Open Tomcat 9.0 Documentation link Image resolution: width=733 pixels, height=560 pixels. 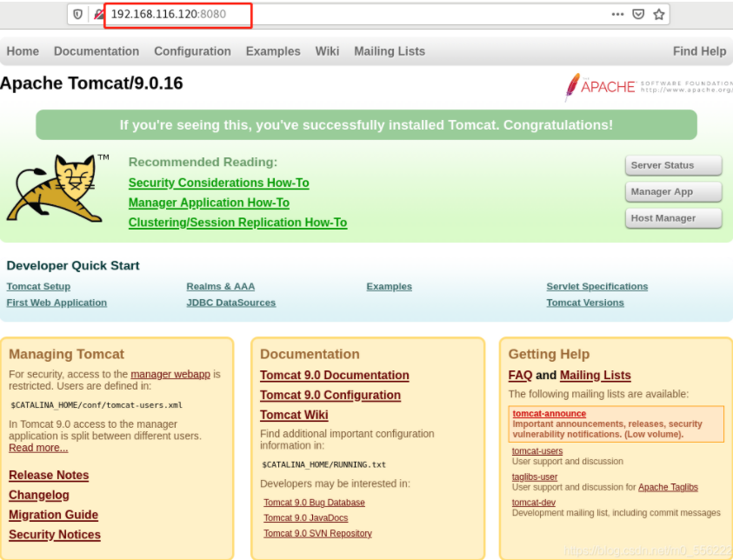[x=334, y=375]
